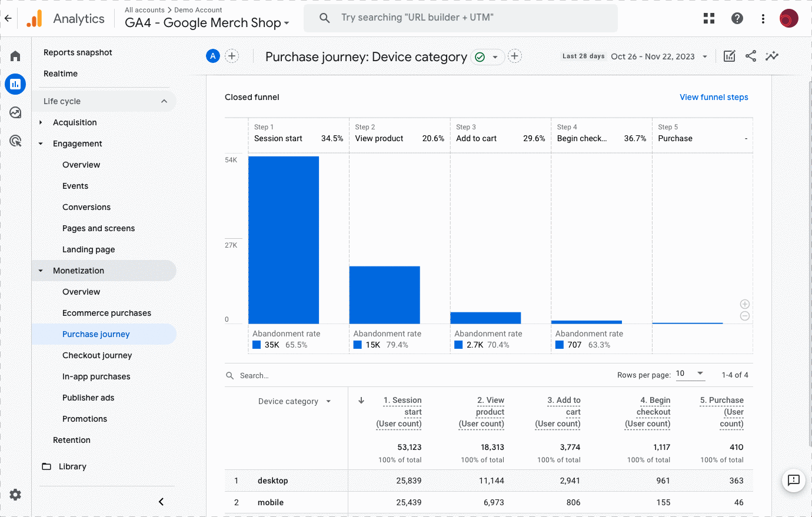Select Ecommerce purchases in sidebar
The height and width of the screenshot is (517, 812).
pyautogui.click(x=107, y=313)
